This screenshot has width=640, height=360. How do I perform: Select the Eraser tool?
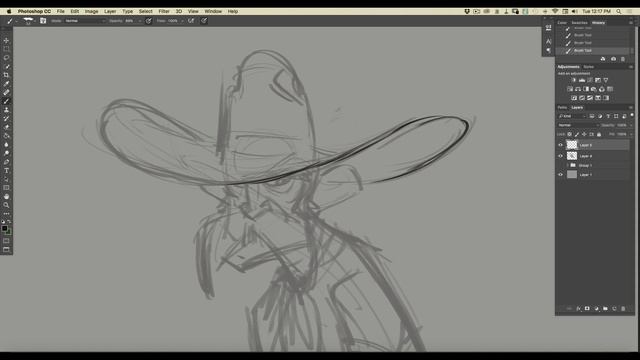6,127
